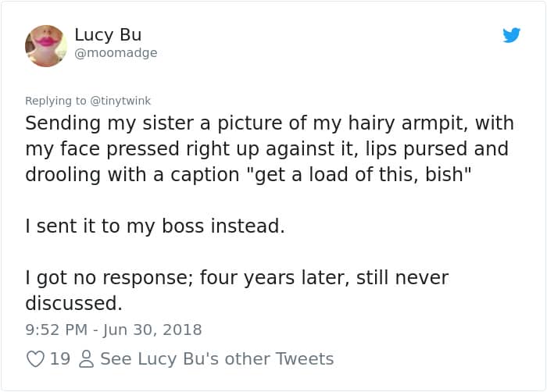547x392 pixels.
Task: Click the person silhouette icon
Action: click(x=87, y=359)
